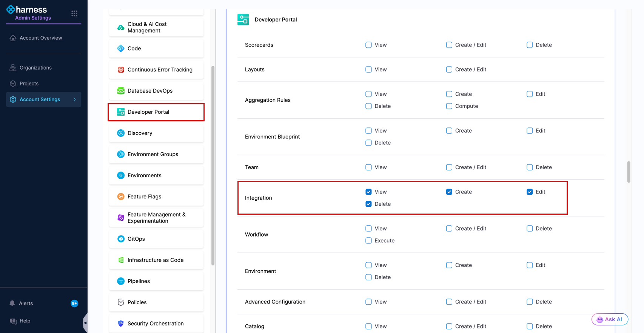Click the Cloud & AI Cost Management icon
Image resolution: width=644 pixels, height=333 pixels.
click(121, 27)
